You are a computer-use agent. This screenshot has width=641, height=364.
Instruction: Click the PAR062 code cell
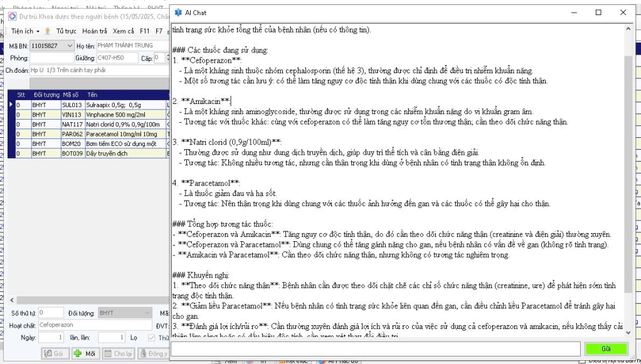[72, 134]
